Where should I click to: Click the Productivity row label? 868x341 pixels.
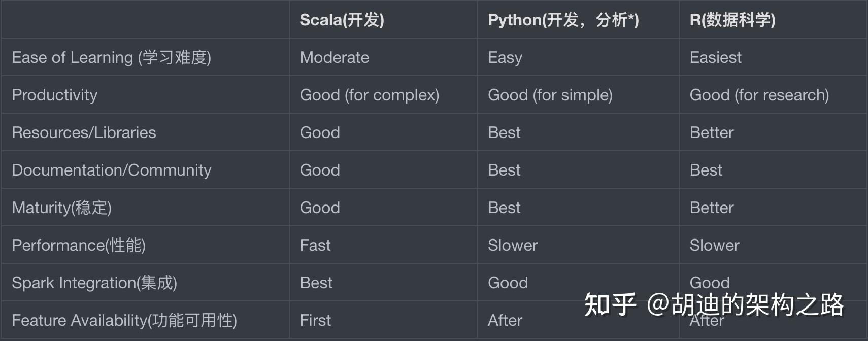click(54, 95)
